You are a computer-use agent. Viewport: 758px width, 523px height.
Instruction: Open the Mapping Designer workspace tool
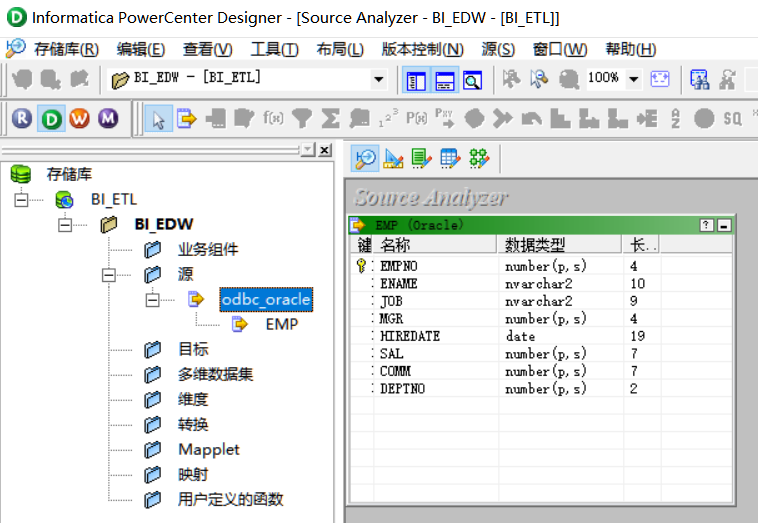(x=479, y=158)
